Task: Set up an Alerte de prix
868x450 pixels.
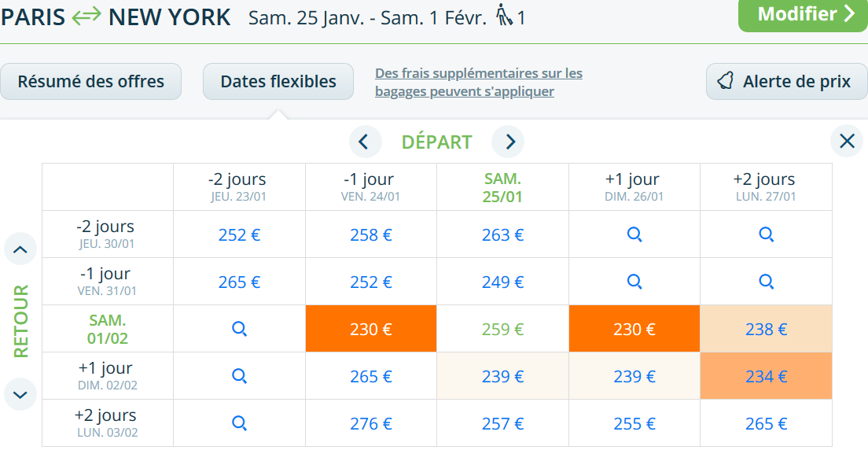Action: 786,82
